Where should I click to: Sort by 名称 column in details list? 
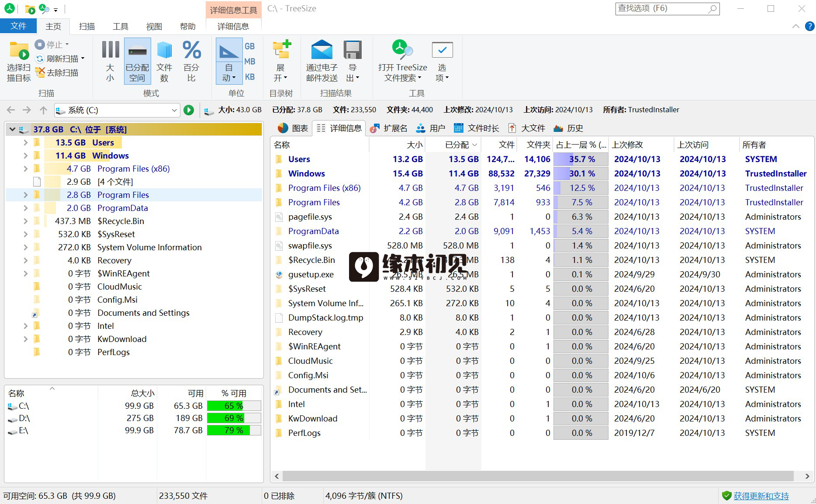coord(320,145)
